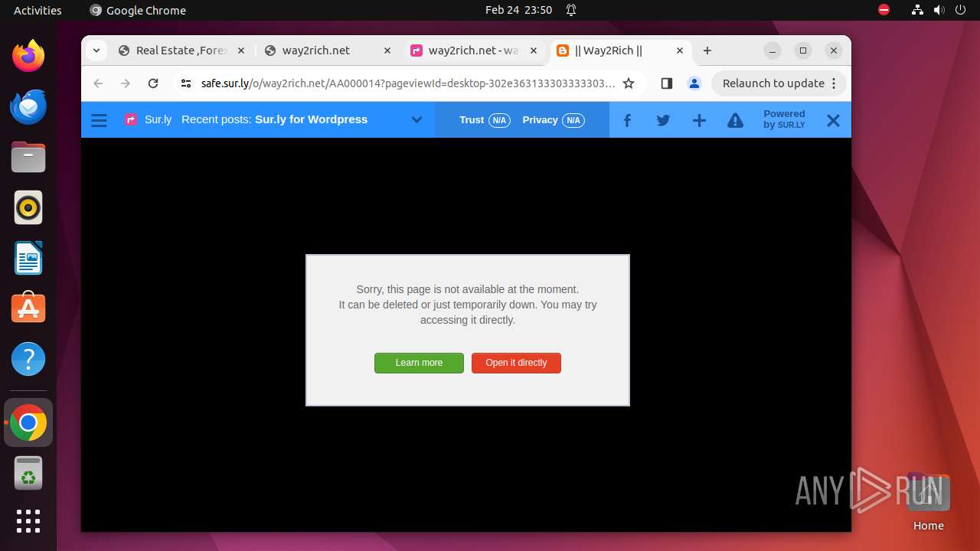Open the power system menu icon

[960, 10]
